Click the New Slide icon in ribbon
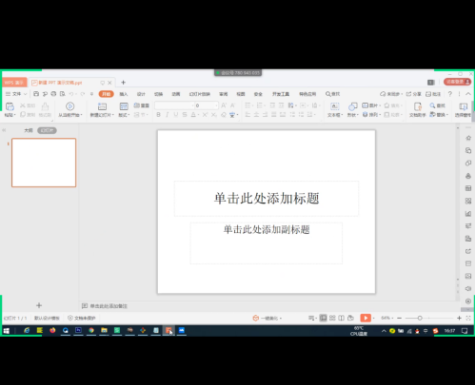Screen dimensions: 475x385 coord(102,107)
